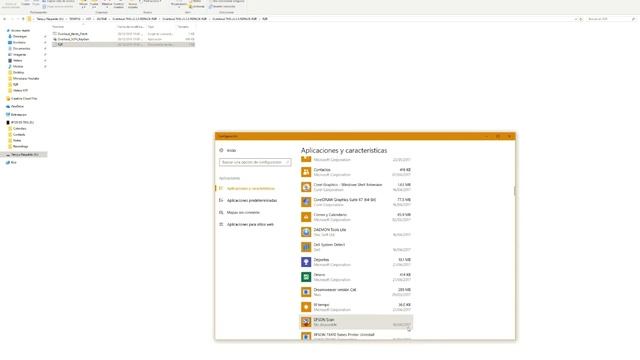The image size is (640, 360).
Task: Select the highlighted RJR file row
Action: [x=123, y=44]
